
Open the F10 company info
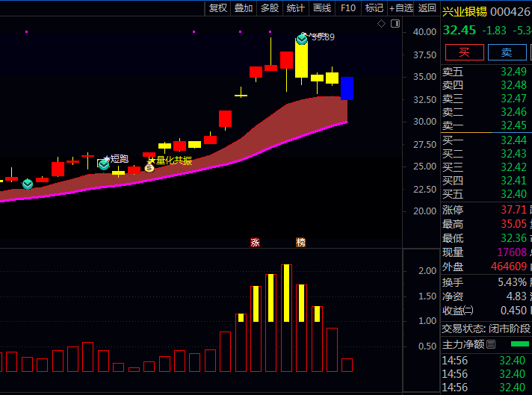348,7
